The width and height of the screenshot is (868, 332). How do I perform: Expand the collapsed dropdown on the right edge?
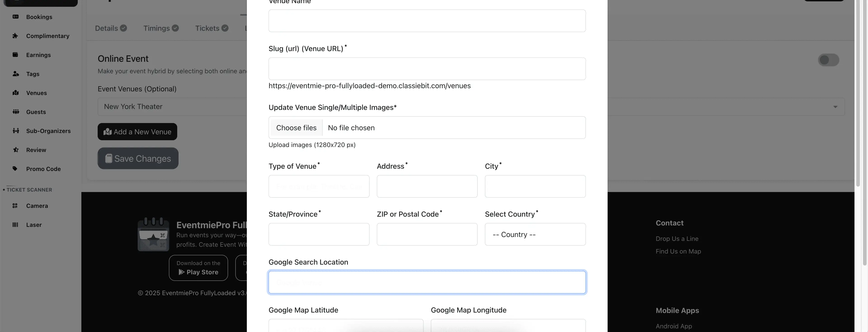(x=836, y=107)
